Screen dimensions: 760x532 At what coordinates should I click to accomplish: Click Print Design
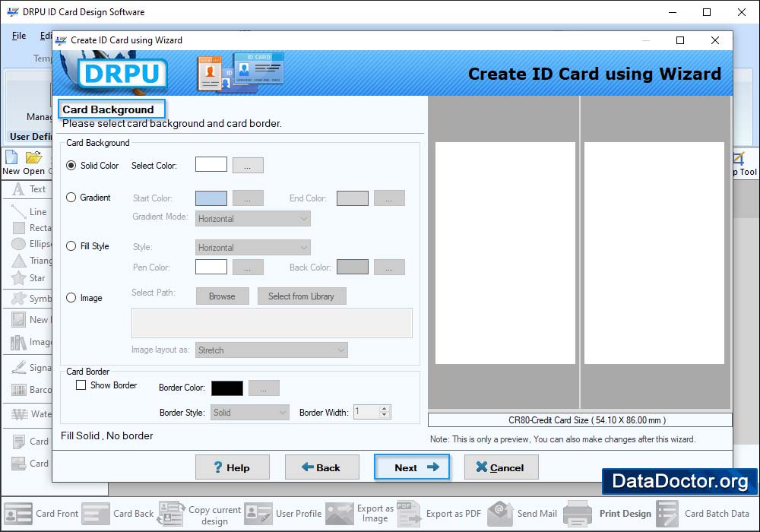click(607, 514)
